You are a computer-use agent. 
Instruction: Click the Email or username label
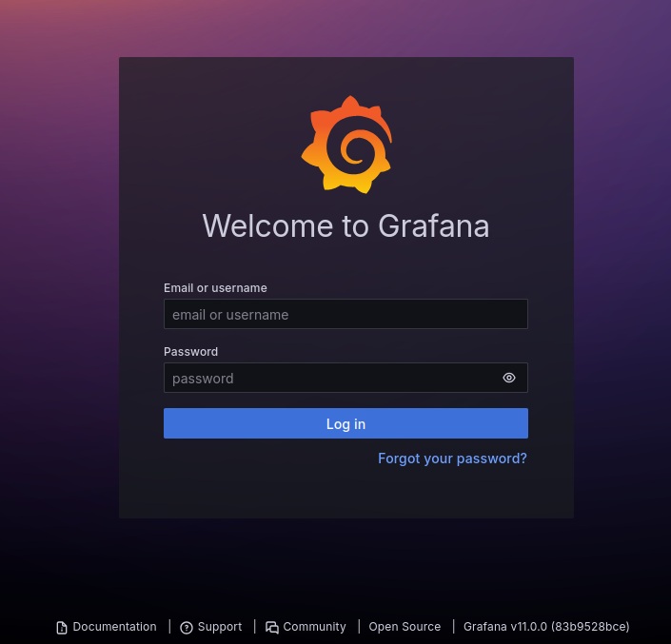(215, 288)
